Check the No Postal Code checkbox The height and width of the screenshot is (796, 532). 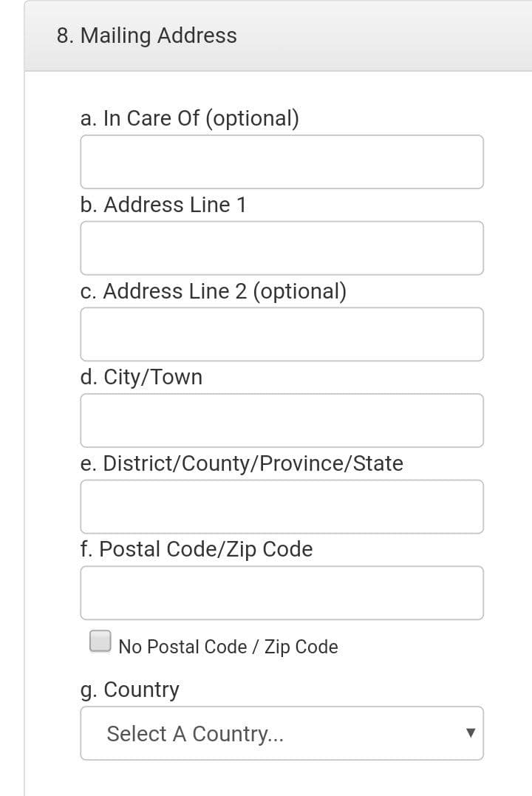click(x=100, y=641)
